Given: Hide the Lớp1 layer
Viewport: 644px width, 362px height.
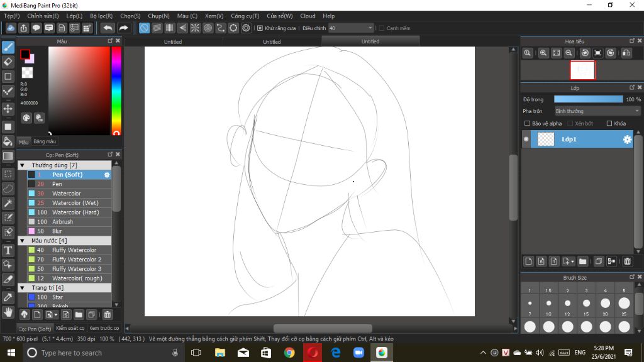Looking at the screenshot, I should point(526,140).
